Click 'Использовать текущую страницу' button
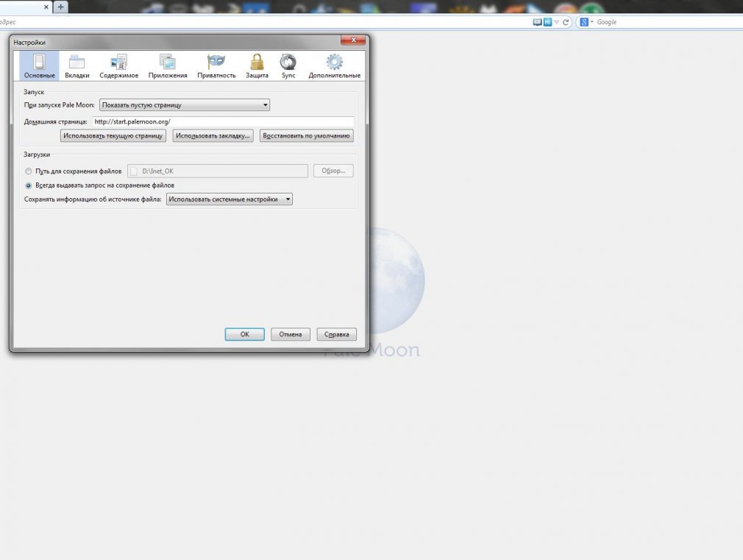Image resolution: width=743 pixels, height=560 pixels. pos(113,135)
